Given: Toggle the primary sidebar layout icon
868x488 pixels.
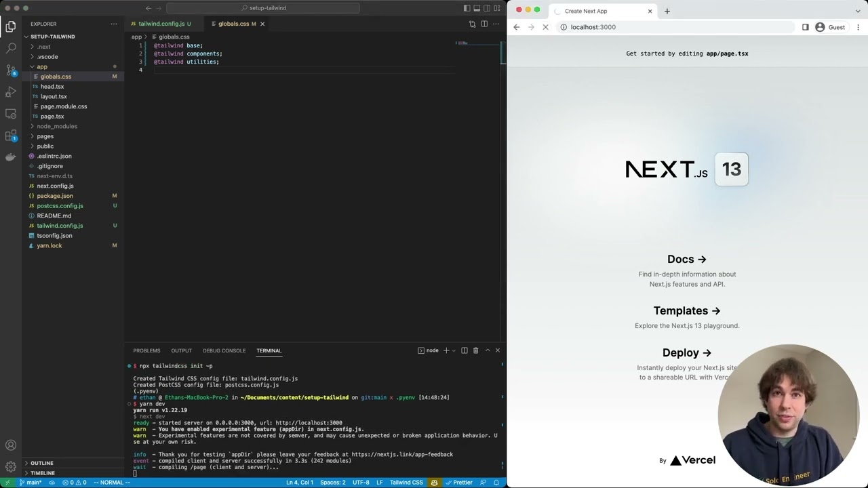Looking at the screenshot, I should pos(467,8).
